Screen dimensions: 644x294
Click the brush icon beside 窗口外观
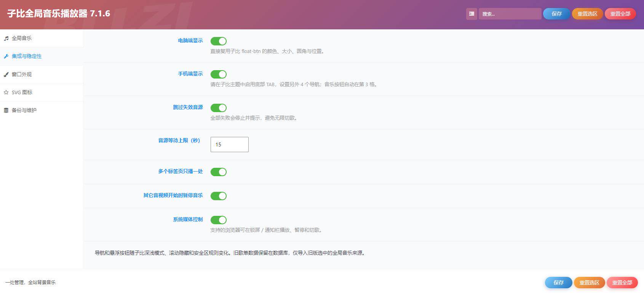[x=6, y=74]
